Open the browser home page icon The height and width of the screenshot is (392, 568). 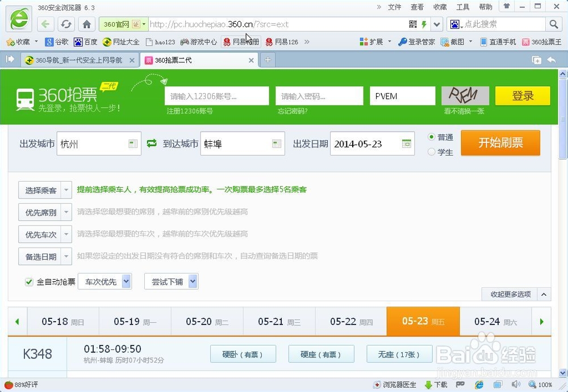[86, 24]
